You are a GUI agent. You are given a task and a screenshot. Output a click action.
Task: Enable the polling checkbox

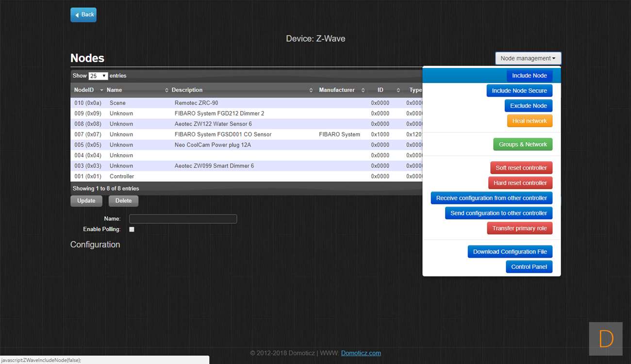pyautogui.click(x=132, y=230)
